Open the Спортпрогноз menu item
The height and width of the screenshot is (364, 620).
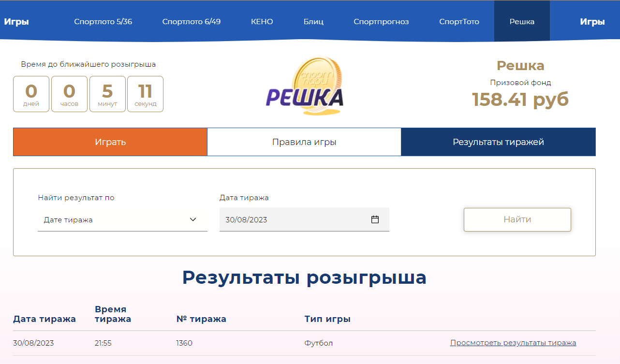click(x=381, y=22)
